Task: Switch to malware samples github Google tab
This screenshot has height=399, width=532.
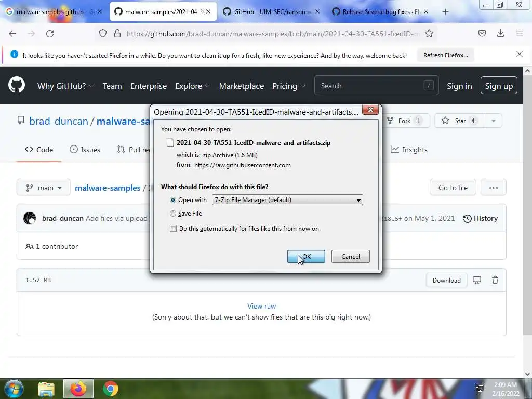Action: (x=54, y=11)
